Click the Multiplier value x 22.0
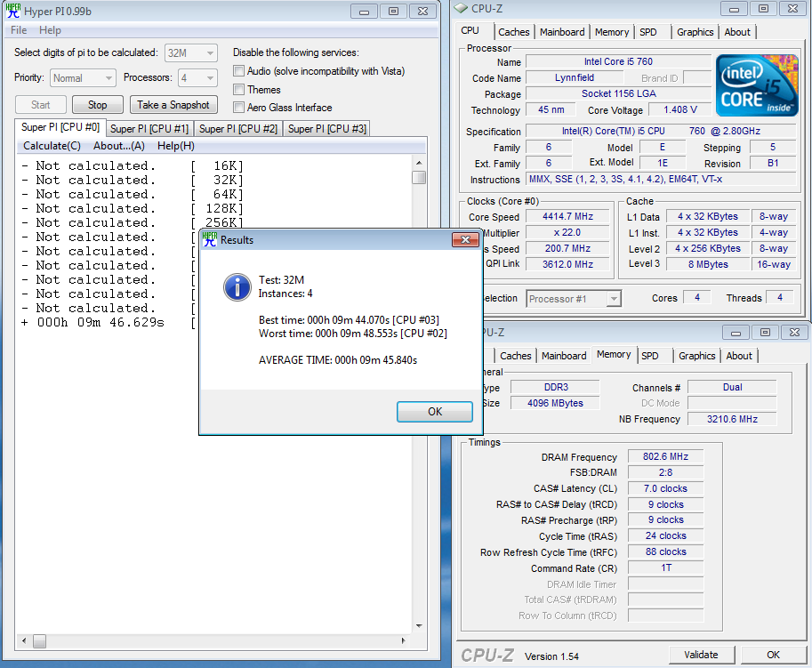This screenshot has height=668, width=812. pyautogui.click(x=568, y=232)
